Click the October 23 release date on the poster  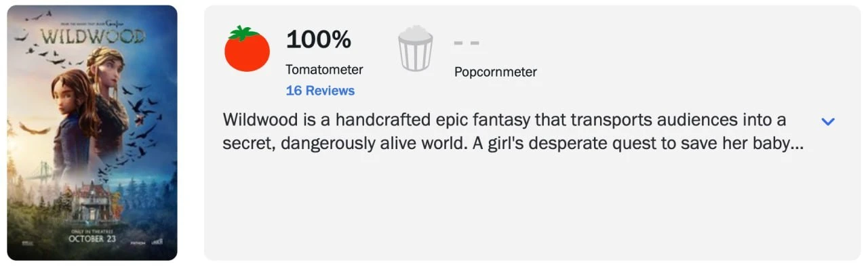(92, 239)
